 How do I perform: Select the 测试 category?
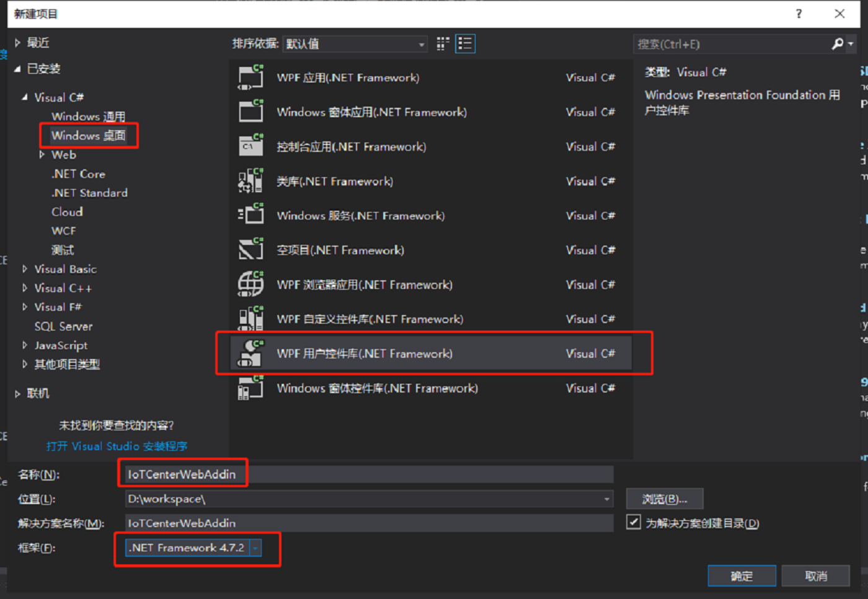click(x=63, y=250)
